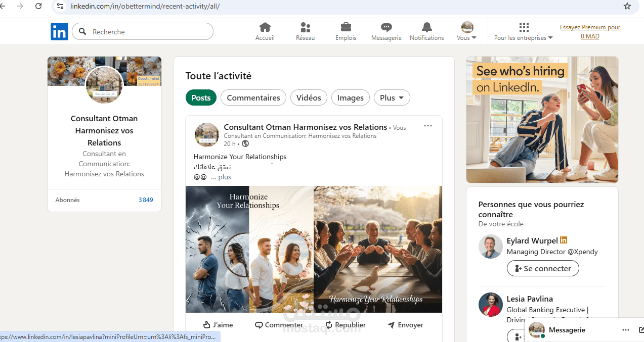Open the Essayez Premium link
This screenshot has width=644, height=342.
[589, 31]
